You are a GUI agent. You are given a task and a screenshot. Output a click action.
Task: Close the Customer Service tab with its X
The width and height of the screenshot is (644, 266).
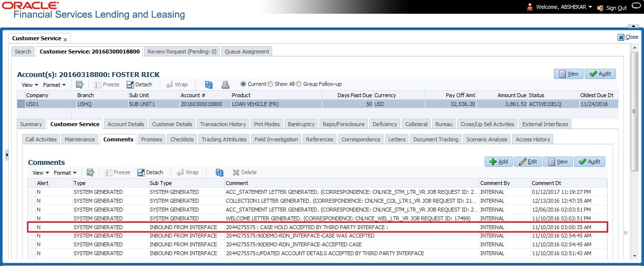pos(65,39)
